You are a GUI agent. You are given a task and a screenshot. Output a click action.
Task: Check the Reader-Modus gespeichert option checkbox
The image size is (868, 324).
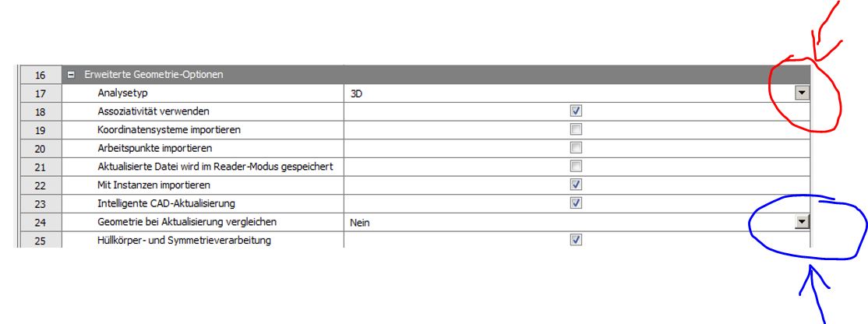[576, 166]
